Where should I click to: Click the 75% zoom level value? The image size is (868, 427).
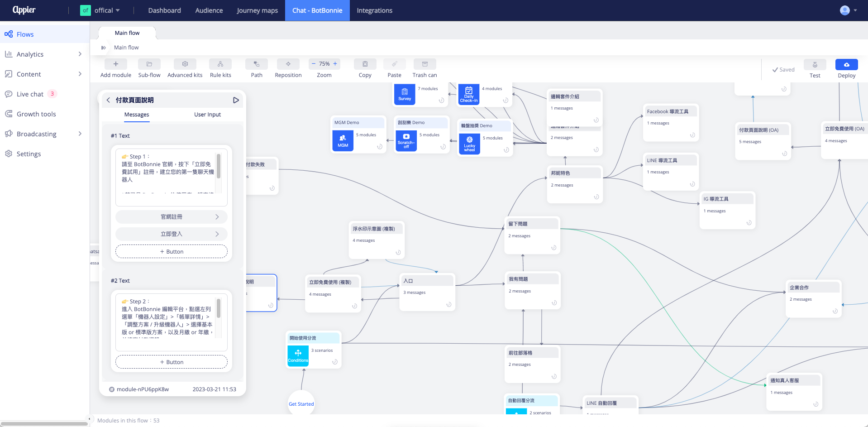click(x=324, y=64)
